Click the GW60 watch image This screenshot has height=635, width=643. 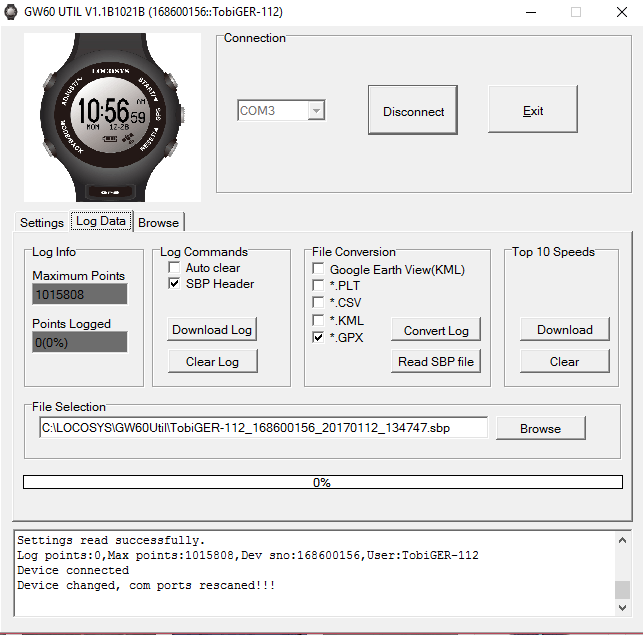[112, 117]
